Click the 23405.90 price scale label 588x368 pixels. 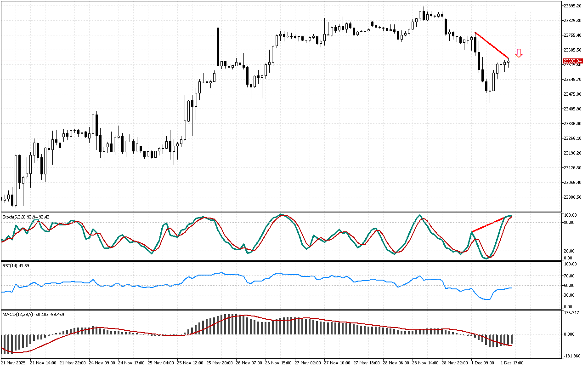click(x=572, y=109)
